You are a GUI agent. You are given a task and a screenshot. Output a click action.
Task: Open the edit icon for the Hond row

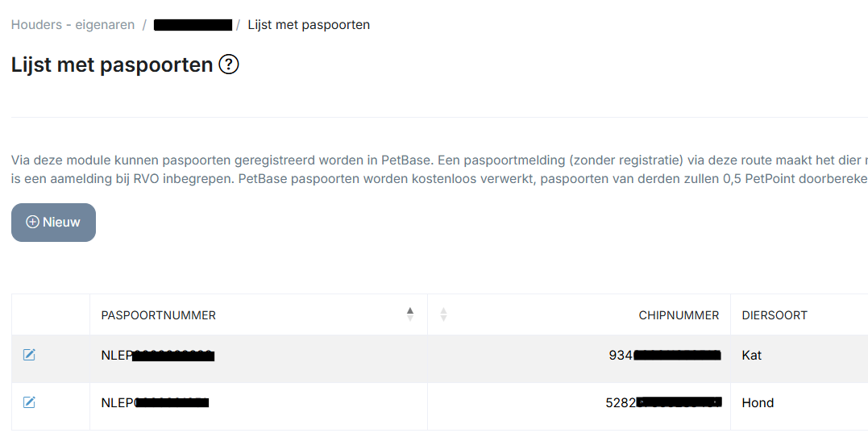coord(29,402)
